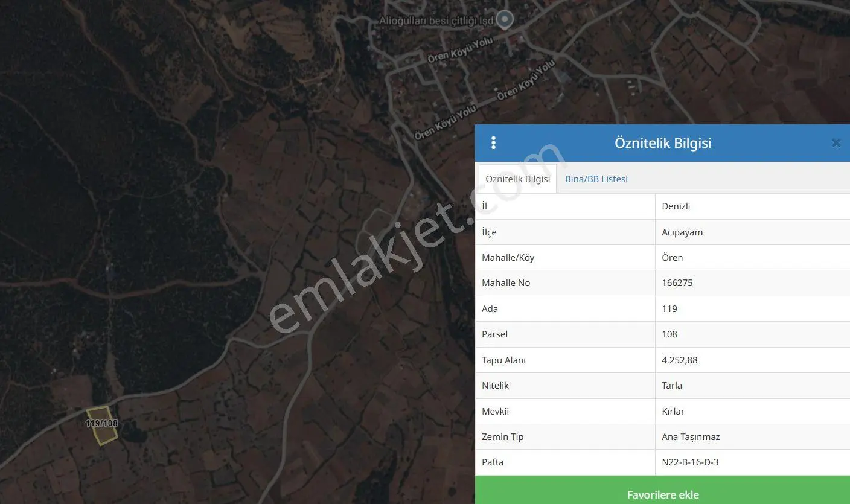Image resolution: width=850 pixels, height=504 pixels.
Task: Click the 166275 Mahalle No value
Action: coord(752,283)
